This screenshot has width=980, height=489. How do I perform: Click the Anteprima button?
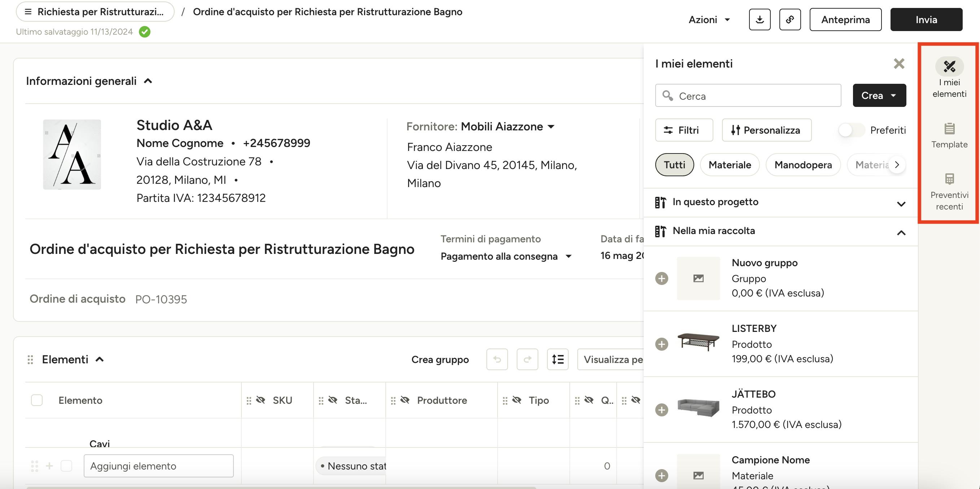[x=845, y=20]
